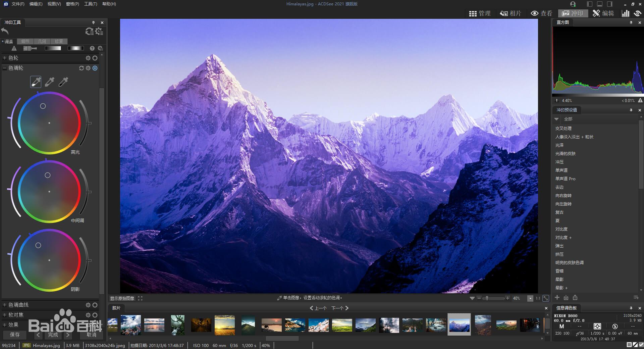Import develop presets icon
644x349 pixels.
pos(566,297)
